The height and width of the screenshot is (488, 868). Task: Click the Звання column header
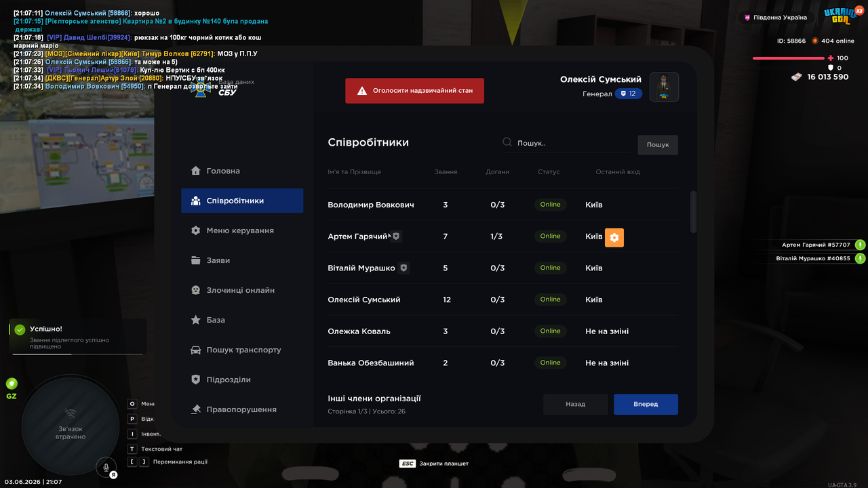[446, 172]
